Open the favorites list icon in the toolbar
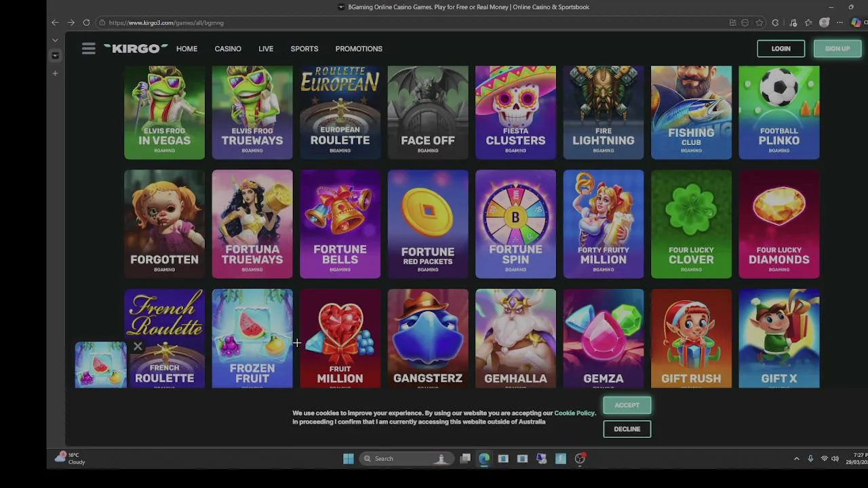 coord(808,22)
